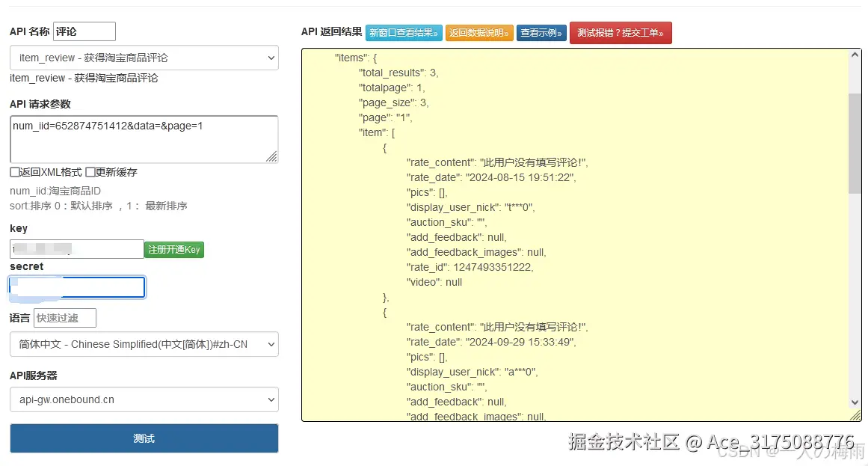Click the resize handle of the parameters textarea
The image size is (868, 466).
[274, 156]
